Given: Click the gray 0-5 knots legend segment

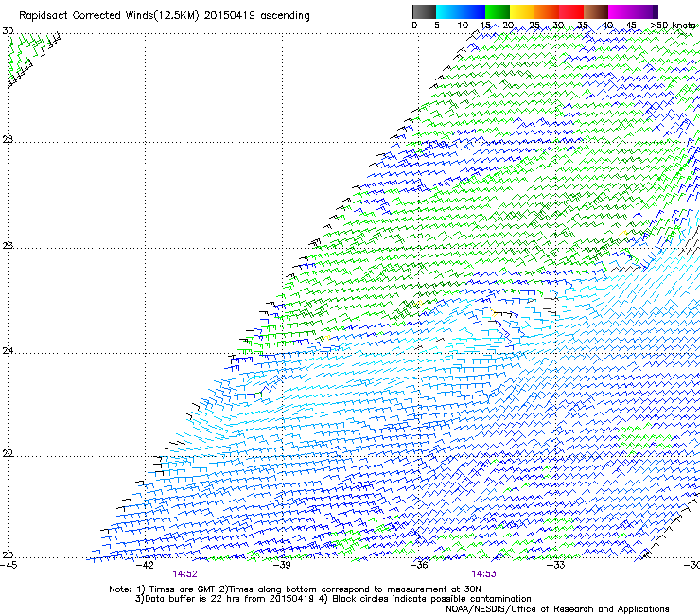Looking at the screenshot, I should (x=424, y=11).
